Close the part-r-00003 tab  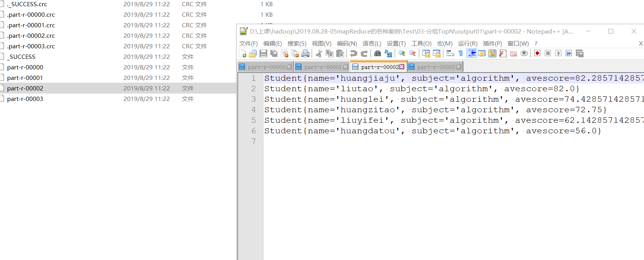459,67
